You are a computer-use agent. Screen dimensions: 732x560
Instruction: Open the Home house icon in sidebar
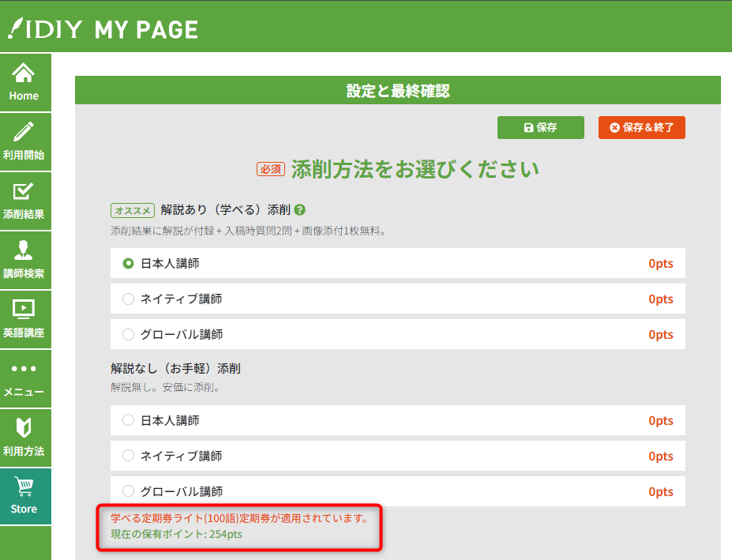[x=24, y=74]
